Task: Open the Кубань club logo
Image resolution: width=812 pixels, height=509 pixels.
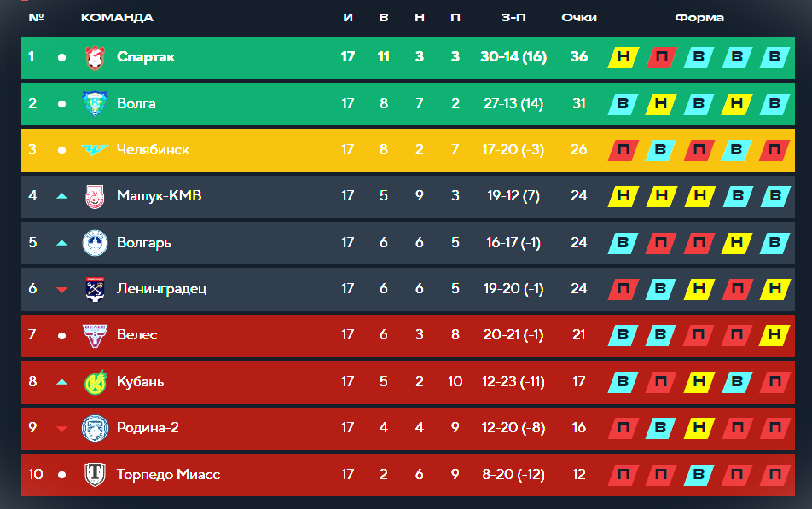Action: [94, 381]
